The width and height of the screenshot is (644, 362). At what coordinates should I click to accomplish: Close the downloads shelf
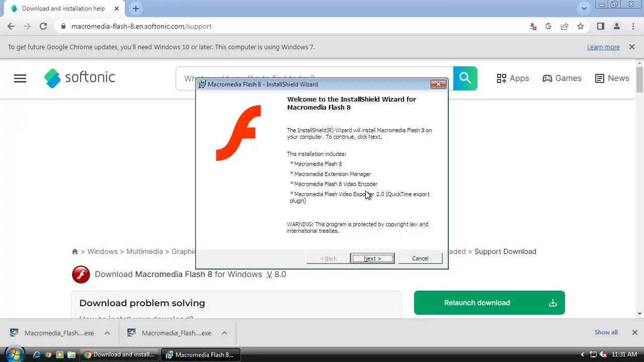point(634,332)
